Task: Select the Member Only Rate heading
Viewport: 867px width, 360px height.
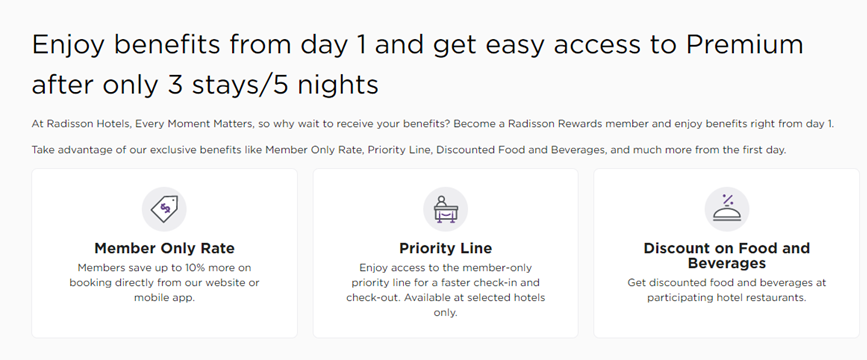Action: [164, 248]
